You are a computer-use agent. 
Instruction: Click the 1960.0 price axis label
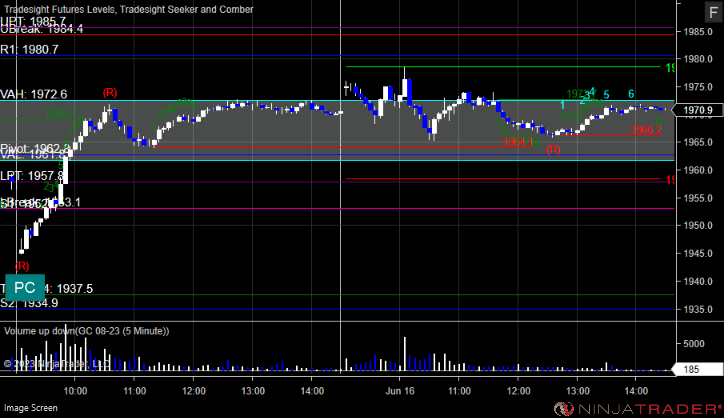pos(697,170)
